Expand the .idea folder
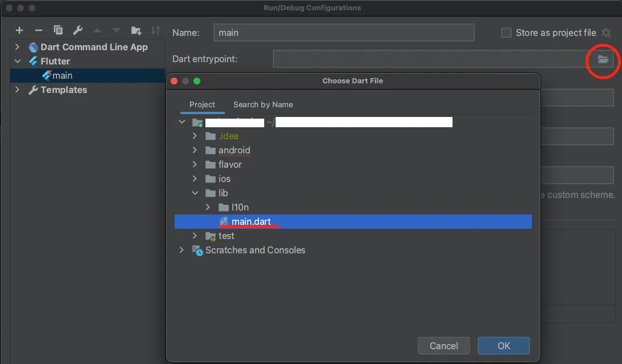This screenshot has height=364, width=622. (195, 136)
